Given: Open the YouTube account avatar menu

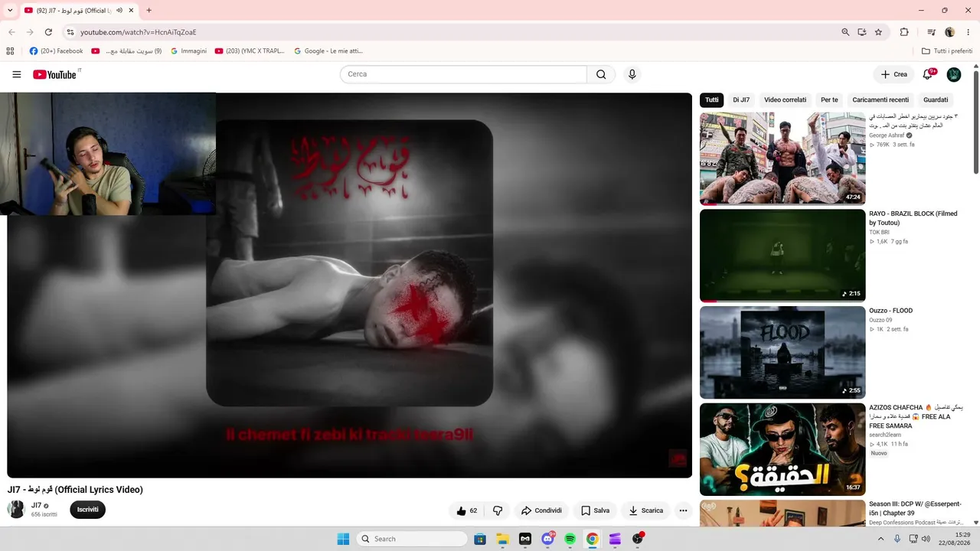Looking at the screenshot, I should [954, 74].
